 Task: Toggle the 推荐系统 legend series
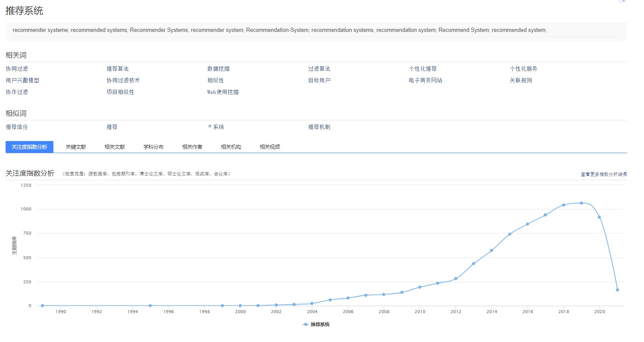(316, 324)
